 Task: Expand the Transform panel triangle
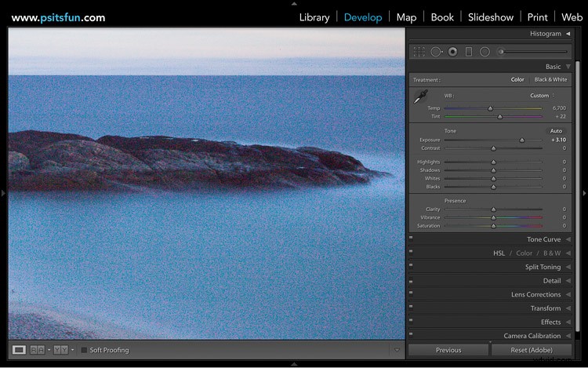[568, 308]
